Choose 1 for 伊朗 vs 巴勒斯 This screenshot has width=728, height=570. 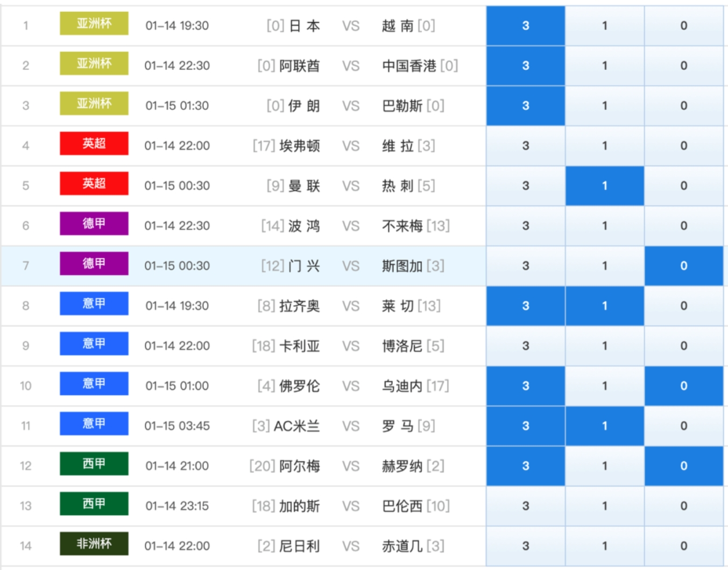point(605,105)
